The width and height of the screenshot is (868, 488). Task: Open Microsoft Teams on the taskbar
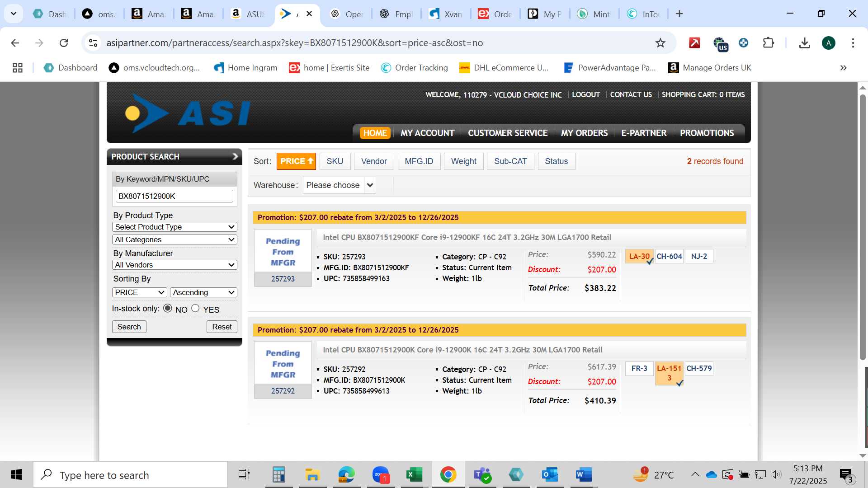tap(482, 475)
